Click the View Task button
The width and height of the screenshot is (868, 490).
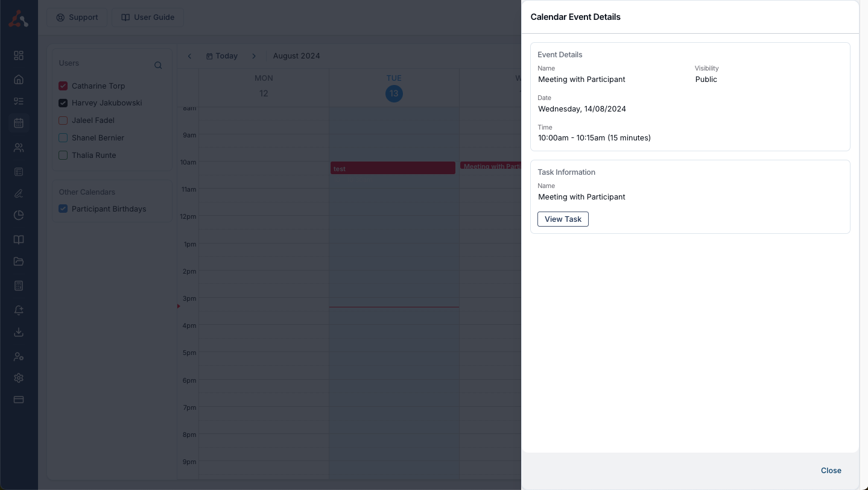pos(563,219)
